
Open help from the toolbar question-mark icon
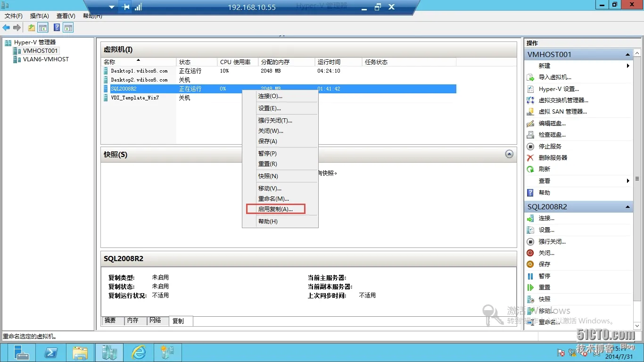(x=57, y=28)
